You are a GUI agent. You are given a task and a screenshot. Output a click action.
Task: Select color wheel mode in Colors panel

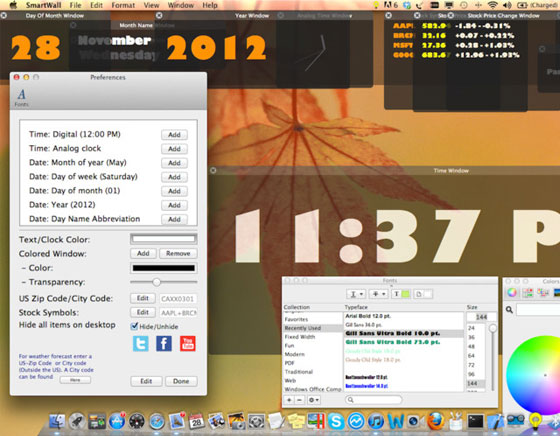(x=512, y=292)
